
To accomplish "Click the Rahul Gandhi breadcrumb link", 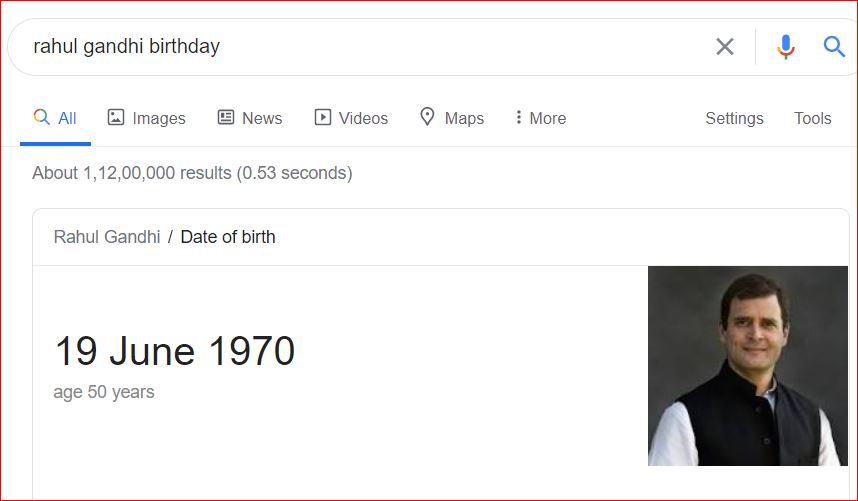I will click(107, 237).
